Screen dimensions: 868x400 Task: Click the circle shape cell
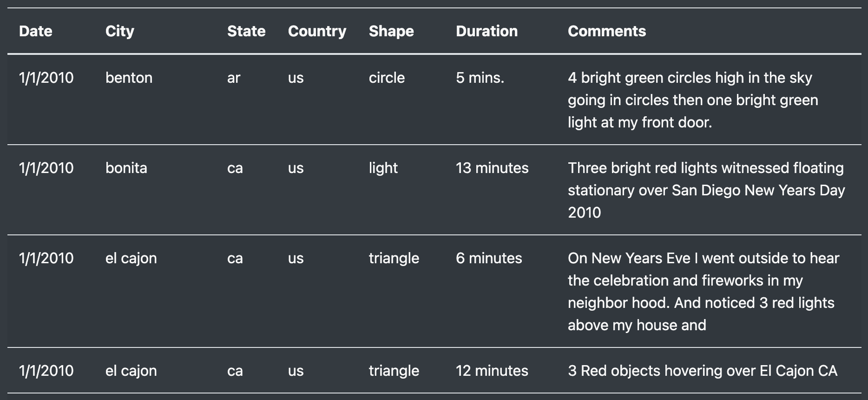[387, 78]
